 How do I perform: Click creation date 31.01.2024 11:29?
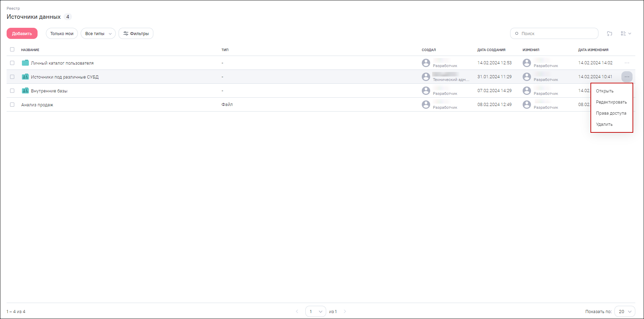[x=494, y=77]
